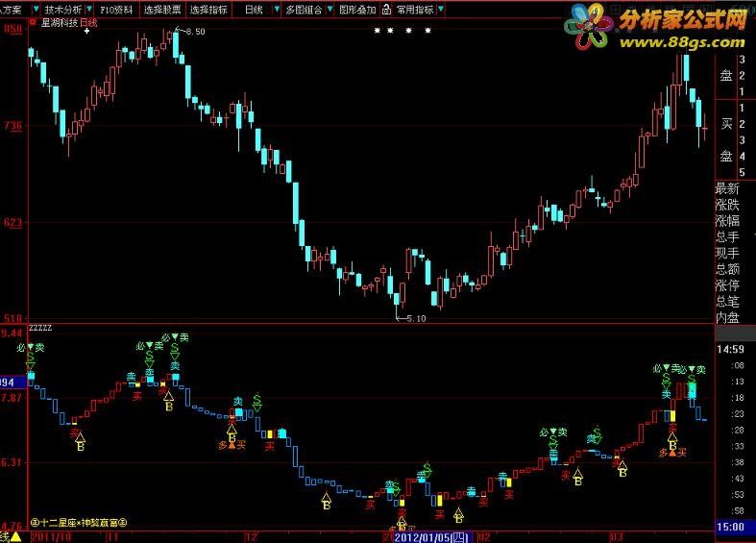Open the 常用指标 dropdown arrow
Image resolution: width=756 pixels, height=543 pixels.
(x=441, y=10)
